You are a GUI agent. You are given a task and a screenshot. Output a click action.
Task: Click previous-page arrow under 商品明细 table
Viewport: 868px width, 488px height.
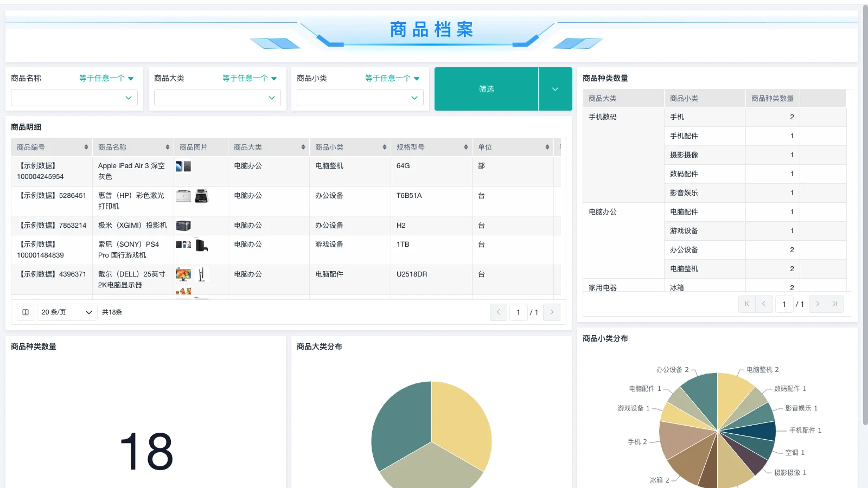[x=499, y=312]
